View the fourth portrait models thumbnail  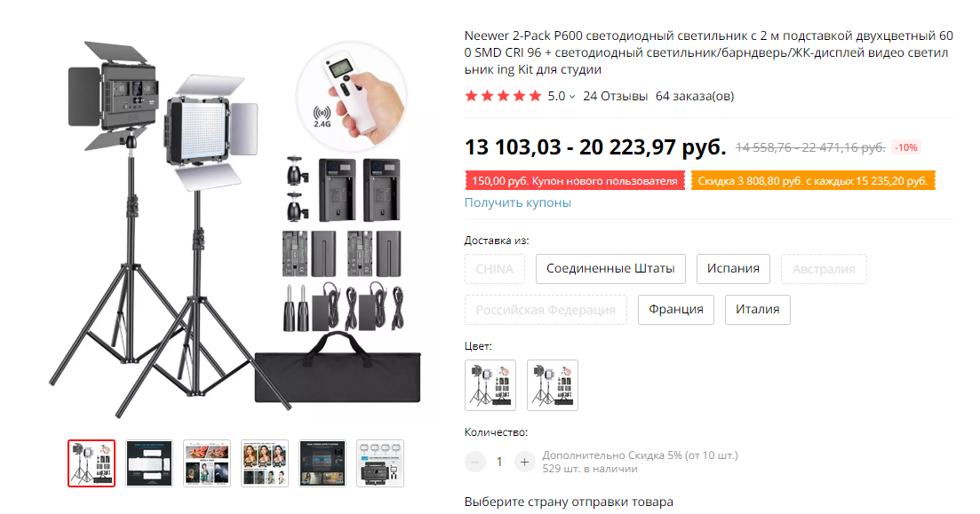265,463
